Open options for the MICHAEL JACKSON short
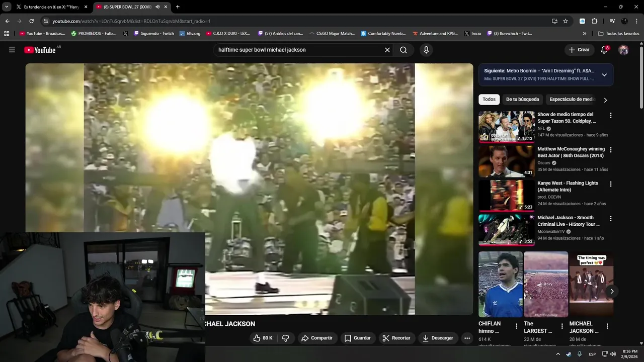Image resolution: width=644 pixels, height=362 pixels. (x=607, y=326)
